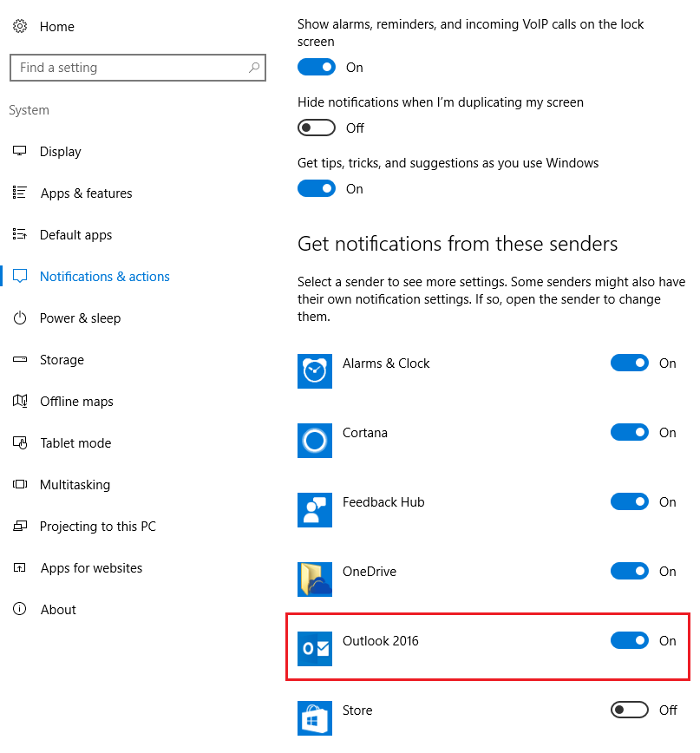The image size is (700, 753).
Task: Click the Power & sleep icon
Action: pyautogui.click(x=20, y=318)
